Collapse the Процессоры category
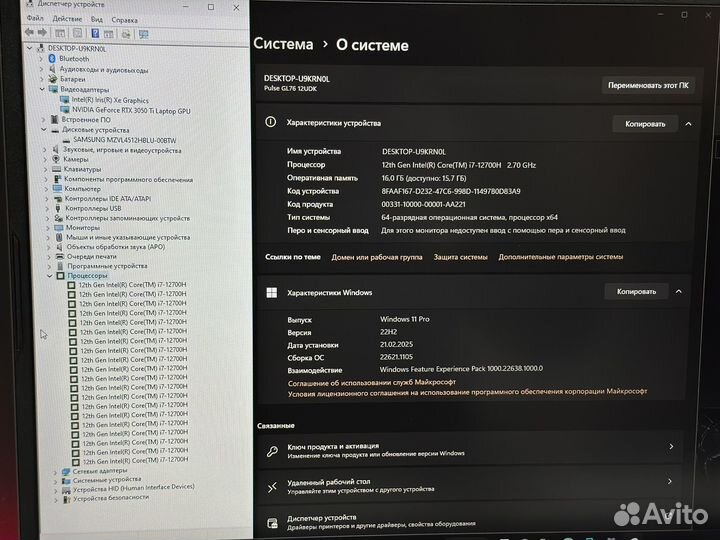720x540 pixels. click(50, 276)
